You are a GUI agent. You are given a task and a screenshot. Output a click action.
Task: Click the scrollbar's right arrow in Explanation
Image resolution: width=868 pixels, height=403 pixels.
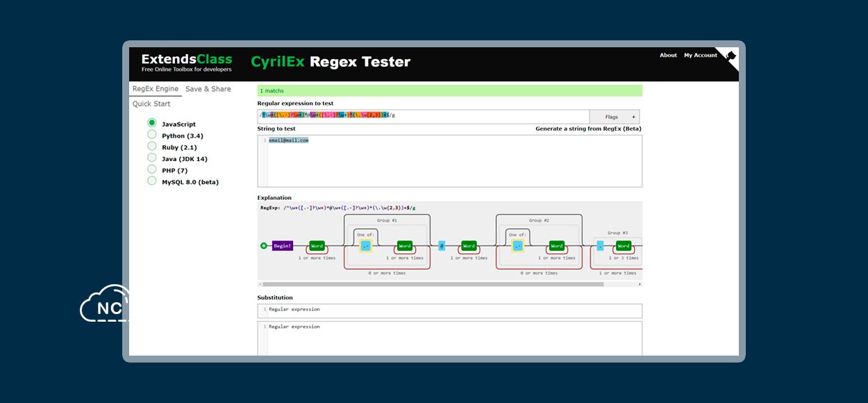[640, 283]
